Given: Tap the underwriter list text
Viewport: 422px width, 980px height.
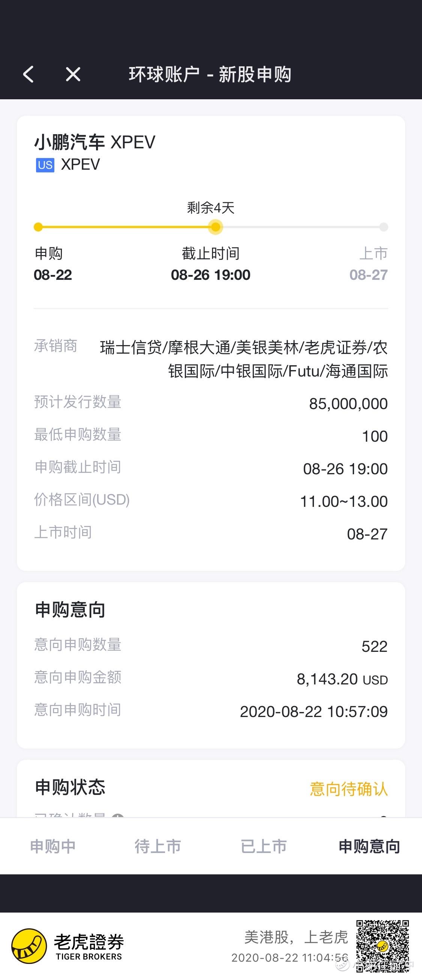Looking at the screenshot, I should tap(244, 359).
